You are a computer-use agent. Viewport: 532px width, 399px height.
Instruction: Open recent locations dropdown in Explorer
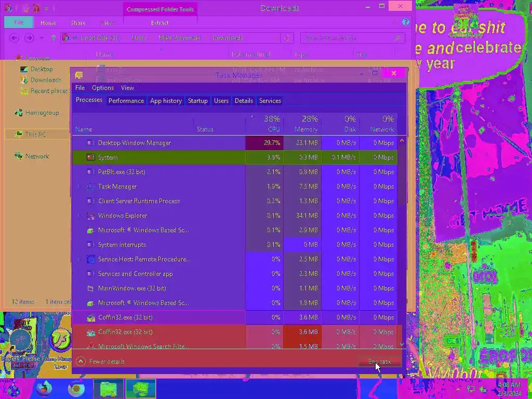pos(42,38)
